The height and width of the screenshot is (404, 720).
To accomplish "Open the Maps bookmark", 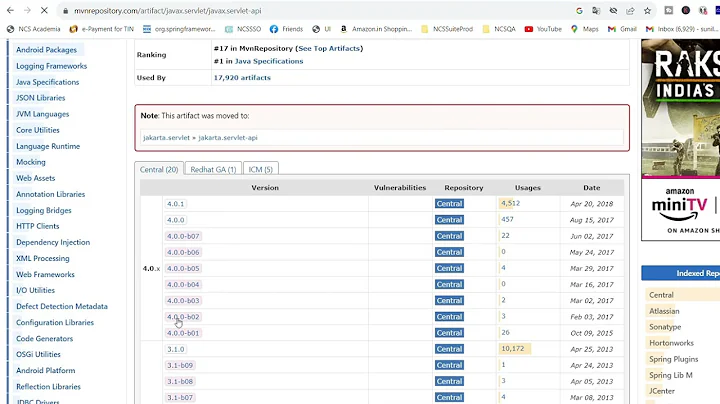I will pos(585,29).
